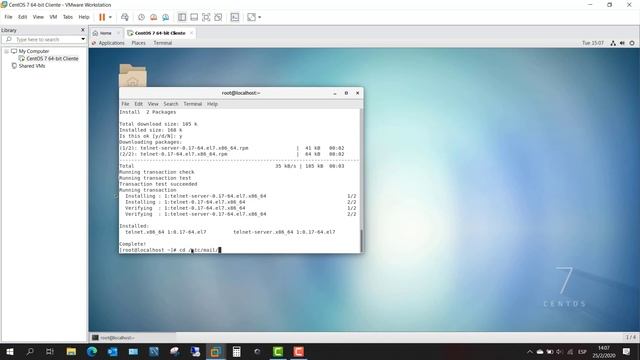
Task: Select My Computer in library
Action: tap(33, 51)
